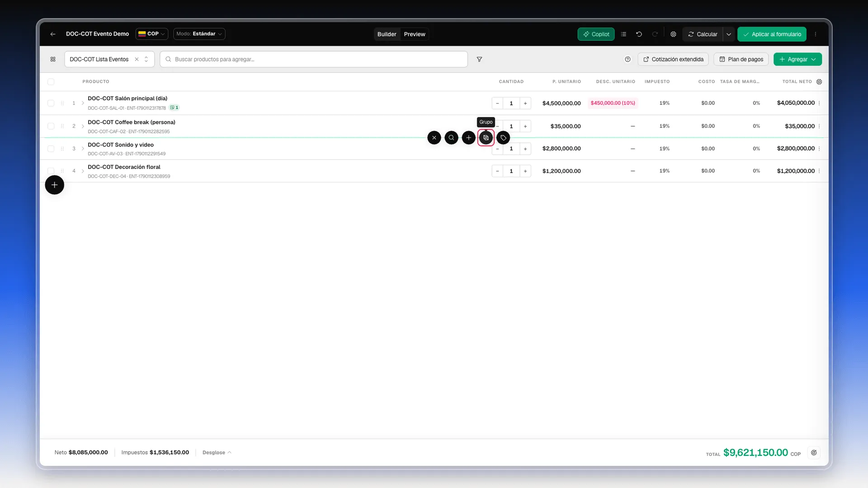Open the DOC-COT Lista Eventos selector
868x488 pixels.
pyautogui.click(x=109, y=59)
